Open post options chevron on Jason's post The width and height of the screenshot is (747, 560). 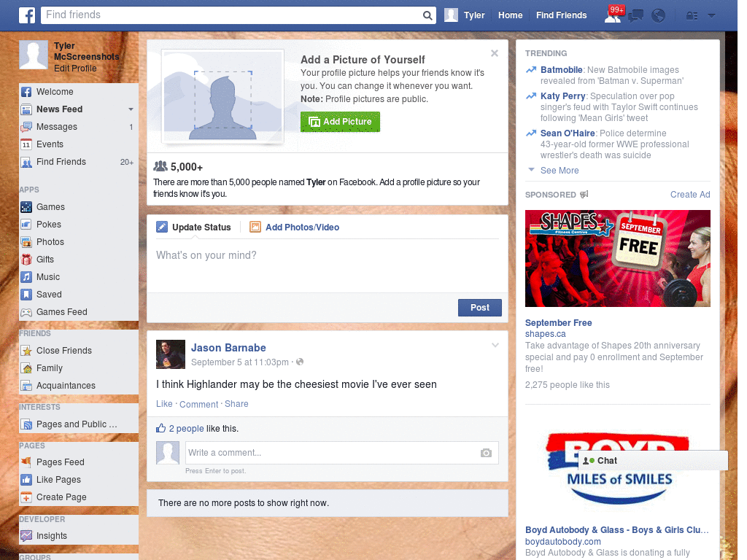(495, 345)
